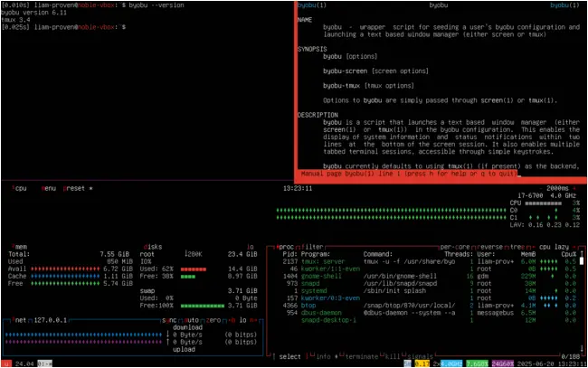Select the lo network interface label
The image size is (588, 368).
(x=243, y=320)
